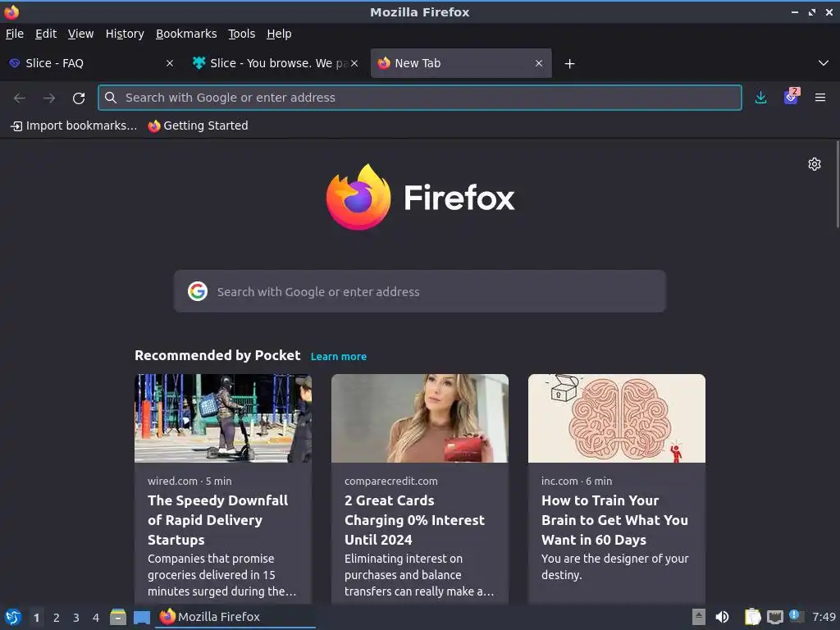Screen dimensions: 840x630
Task: Close the New Tab tab
Action: click(x=539, y=63)
